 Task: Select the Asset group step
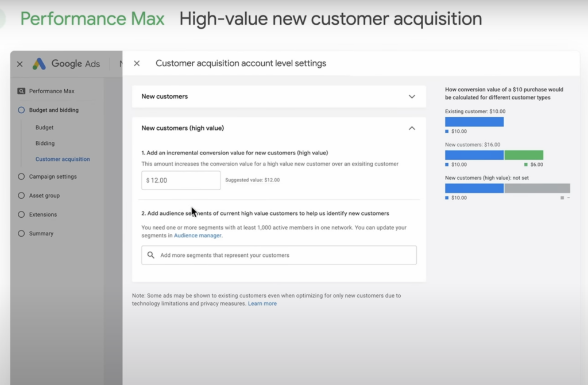tap(39, 195)
